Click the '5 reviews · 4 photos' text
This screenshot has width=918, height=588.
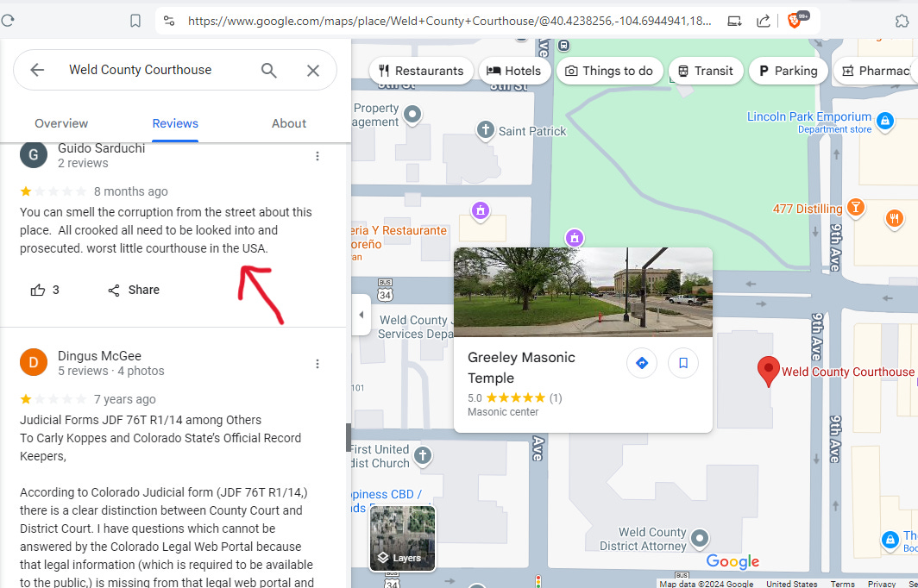point(110,371)
